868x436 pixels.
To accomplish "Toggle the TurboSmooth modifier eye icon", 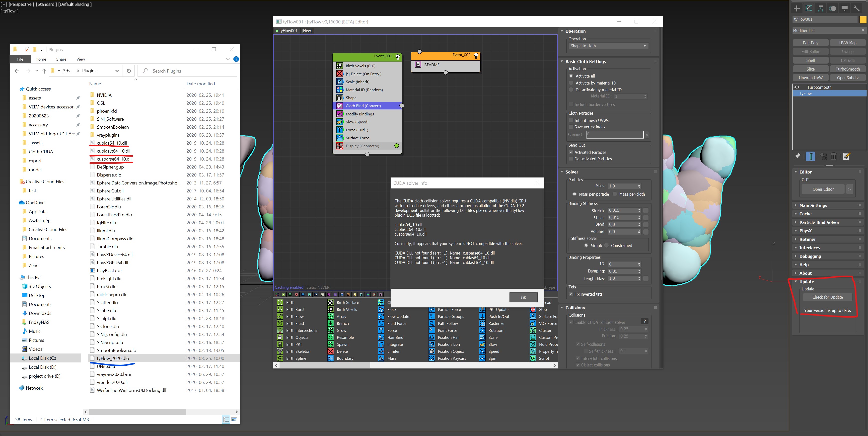I will pyautogui.click(x=797, y=87).
